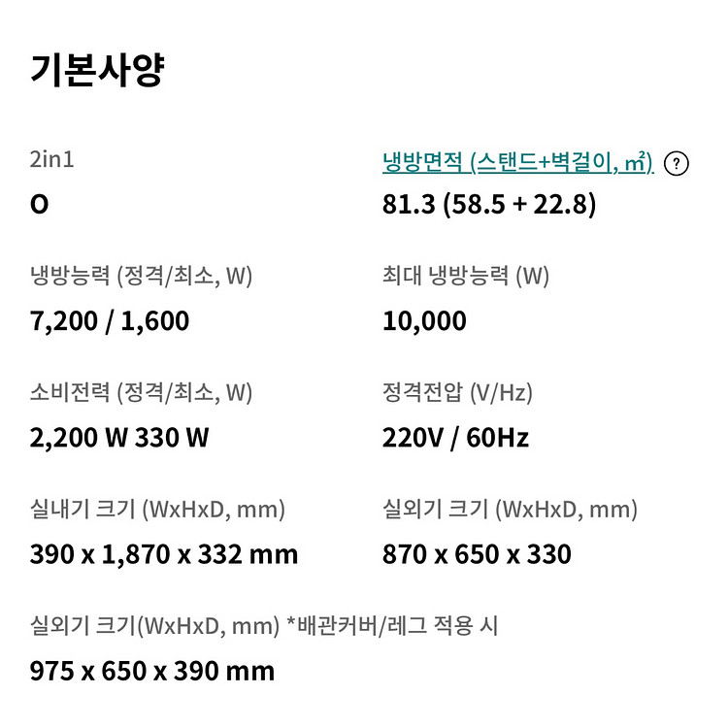Click the 2in1 value O
Image resolution: width=728 pixels, height=728 pixels.
click(x=39, y=204)
